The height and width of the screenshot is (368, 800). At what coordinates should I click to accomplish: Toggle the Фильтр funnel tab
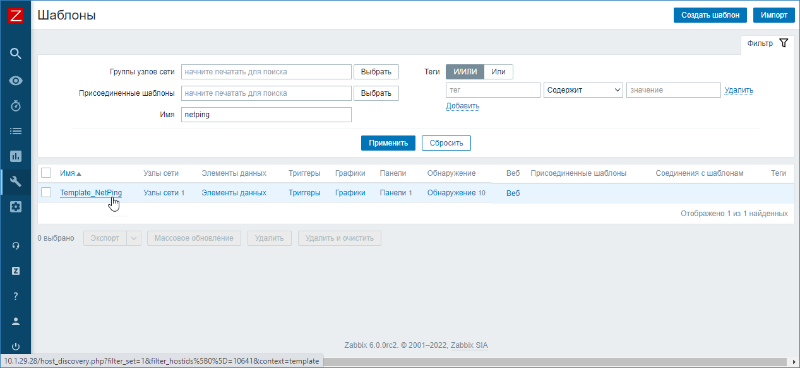point(768,44)
